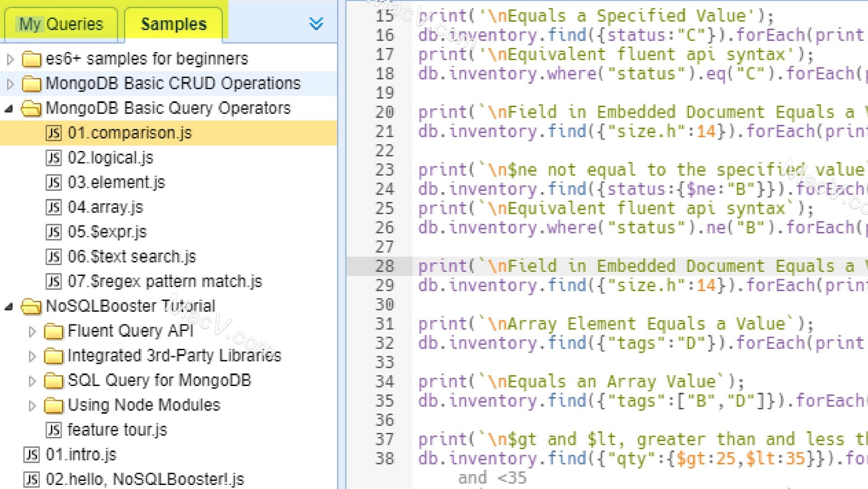This screenshot has height=489, width=868.
Task: Expand the SQL Query for MongoDB folder
Action: (x=32, y=381)
